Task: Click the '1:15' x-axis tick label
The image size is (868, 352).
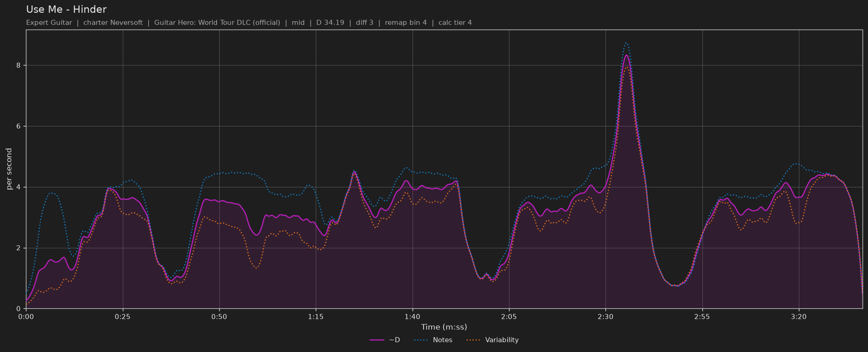Action: [x=316, y=317]
